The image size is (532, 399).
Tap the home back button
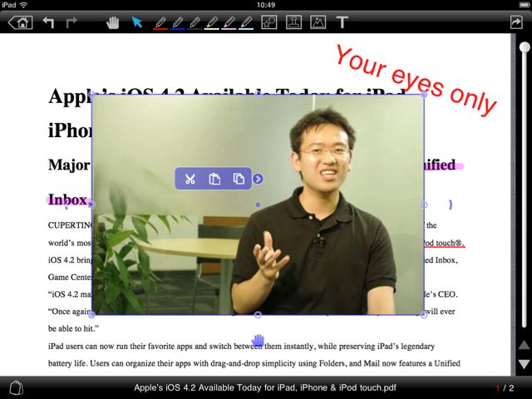[20, 22]
